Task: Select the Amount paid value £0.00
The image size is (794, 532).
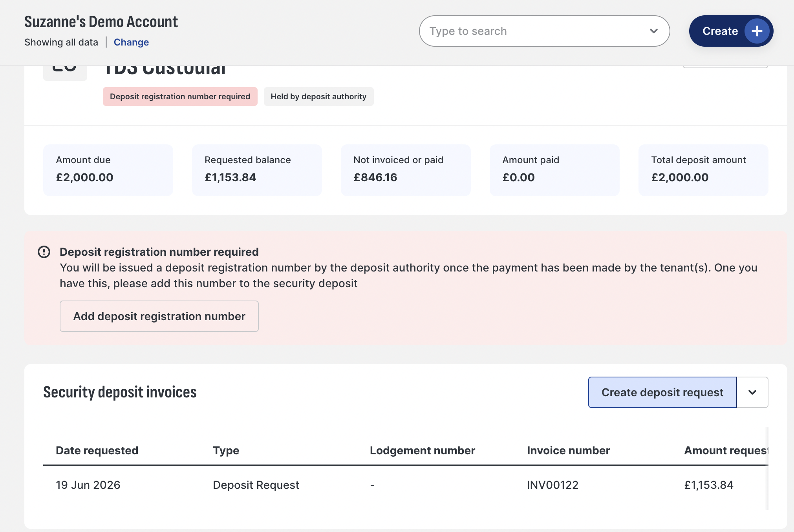Action: coord(518,177)
